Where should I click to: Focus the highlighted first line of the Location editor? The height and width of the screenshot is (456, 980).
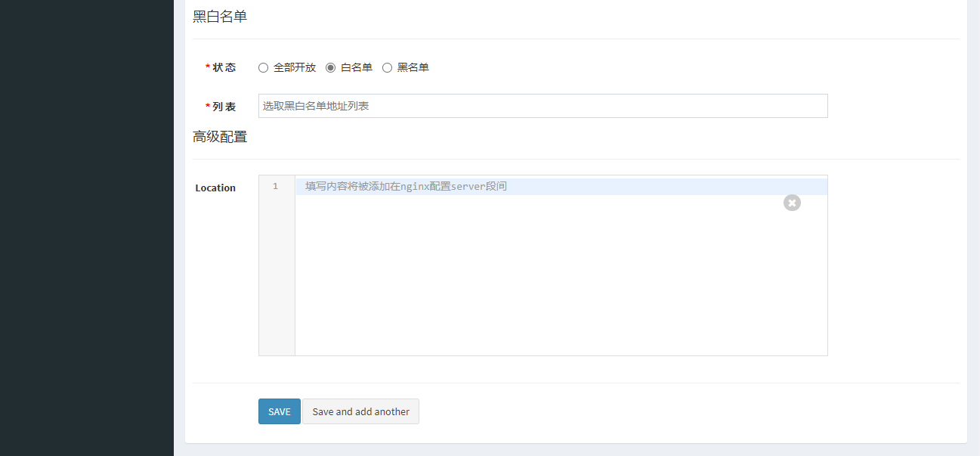pos(559,187)
